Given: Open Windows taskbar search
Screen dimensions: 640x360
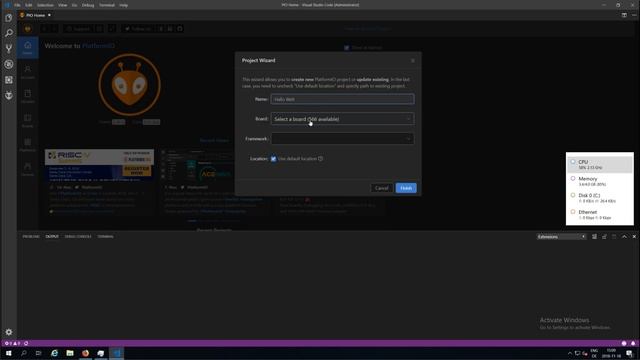Looking at the screenshot, I should [x=23, y=353].
